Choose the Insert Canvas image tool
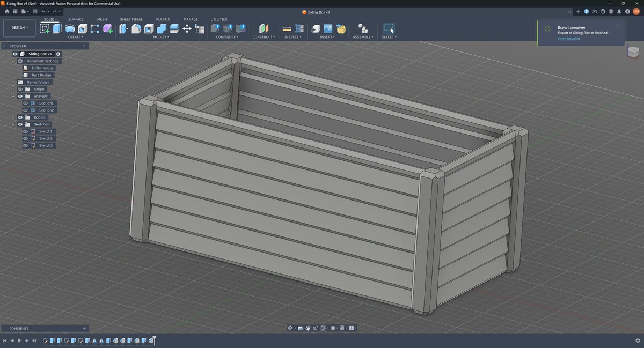Viewport: 644px width, 348px height. click(328, 29)
